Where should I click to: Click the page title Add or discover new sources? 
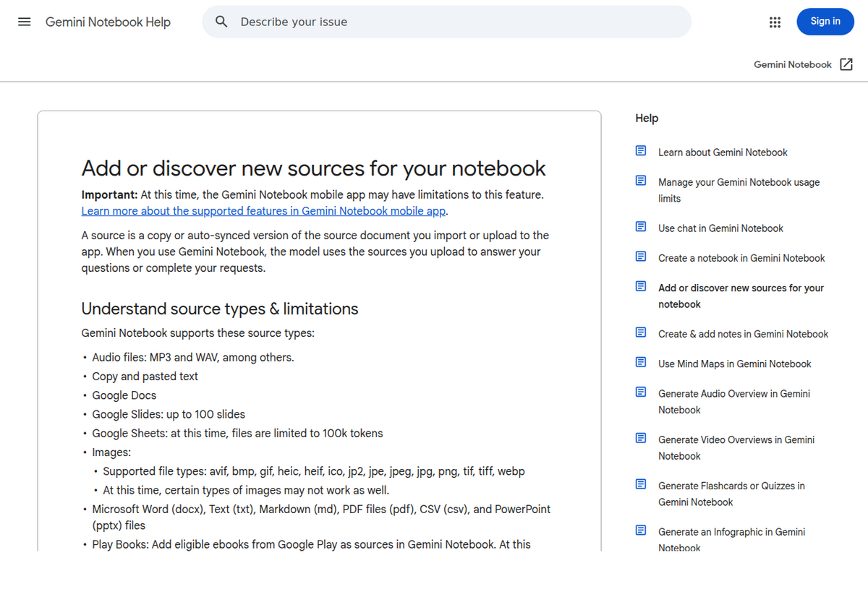pos(313,168)
